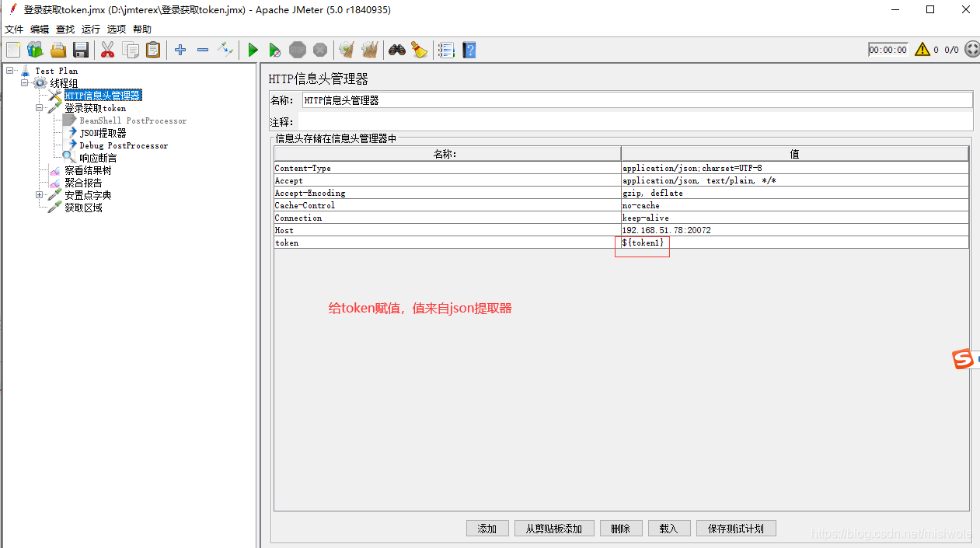
Task: Click the gray Stop sign icon
Action: tap(298, 50)
